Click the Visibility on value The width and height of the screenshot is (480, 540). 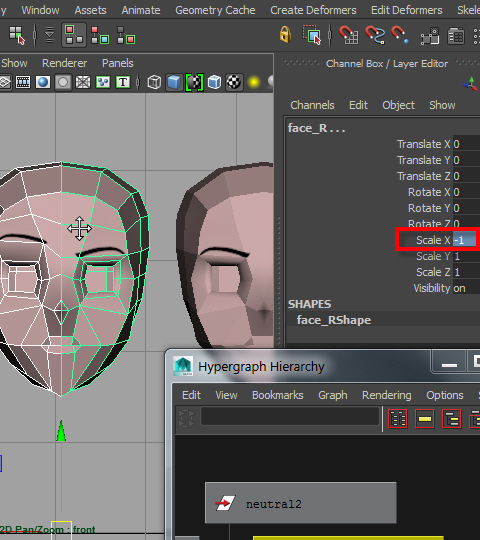click(x=466, y=288)
